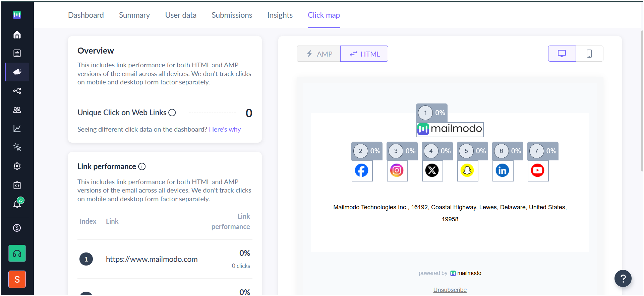Screen dimensions: 644x296
Task: Click the Mailmodo Technologies address text
Action: click(x=450, y=213)
